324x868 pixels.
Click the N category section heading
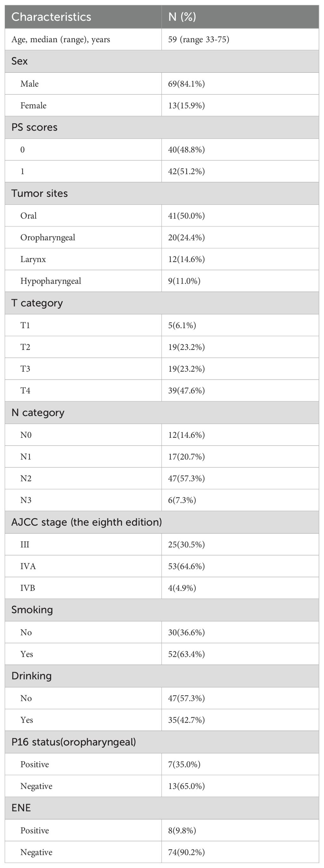point(38,413)
